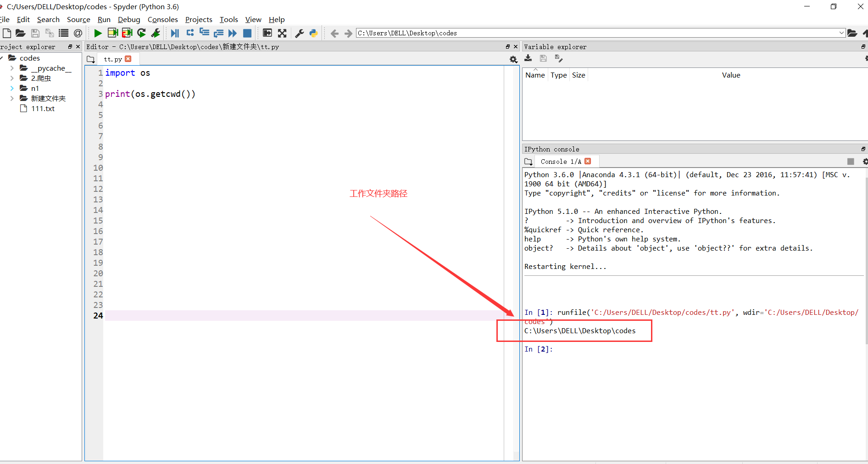Image resolution: width=868 pixels, height=464 pixels.
Task: Open the file list management icon
Action: pyautogui.click(x=64, y=33)
